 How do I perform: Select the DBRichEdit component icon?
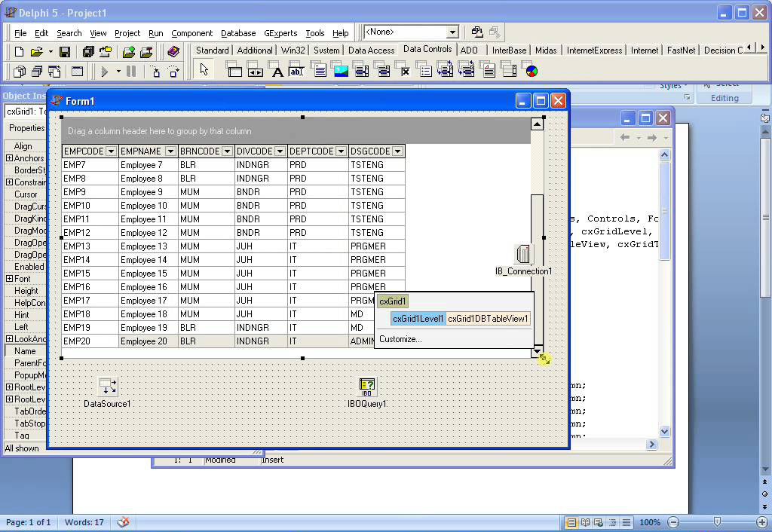488,70
